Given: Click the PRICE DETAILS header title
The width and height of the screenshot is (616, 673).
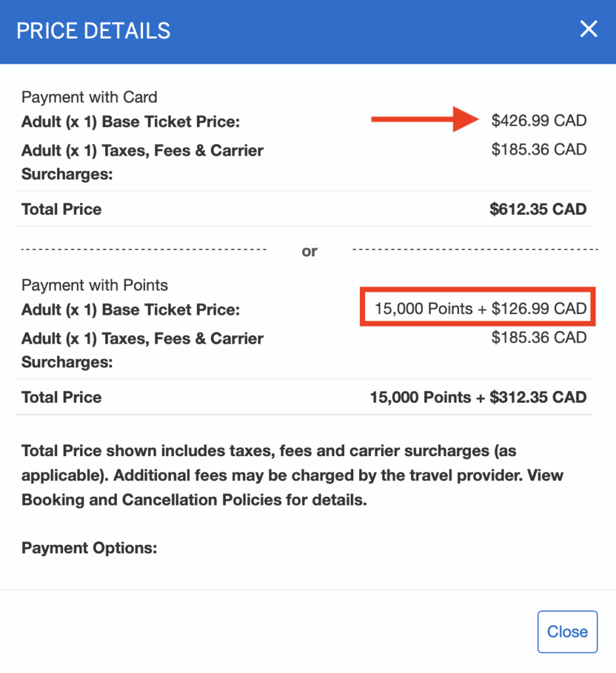Looking at the screenshot, I should click(x=93, y=31).
